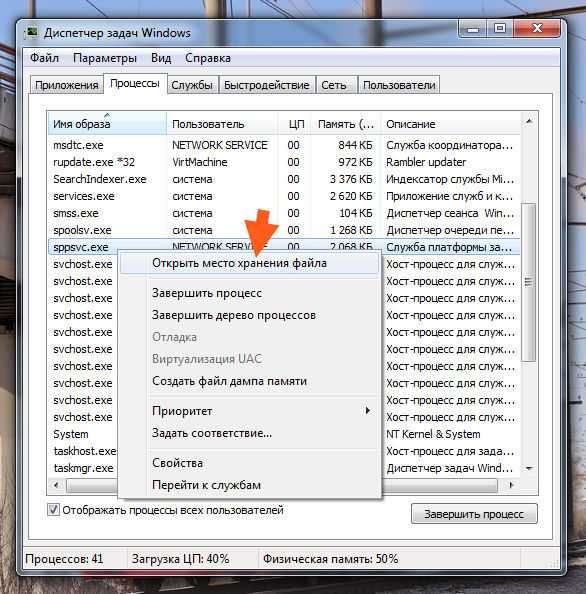Open the Параметры menu
This screenshot has width=586, height=594.
(x=105, y=58)
